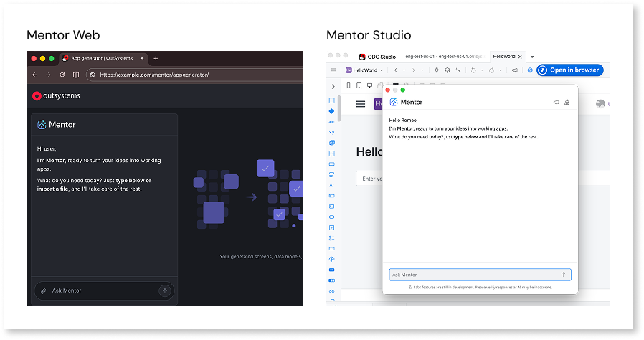Open the hamburger menu in HelloWorld app preview
This screenshot has width=644, height=340.
click(x=361, y=104)
